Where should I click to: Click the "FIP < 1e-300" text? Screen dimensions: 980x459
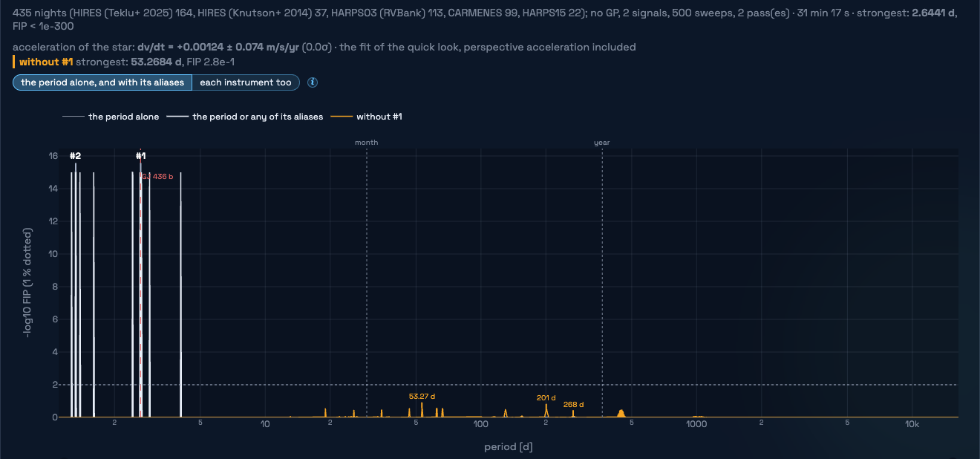43,26
